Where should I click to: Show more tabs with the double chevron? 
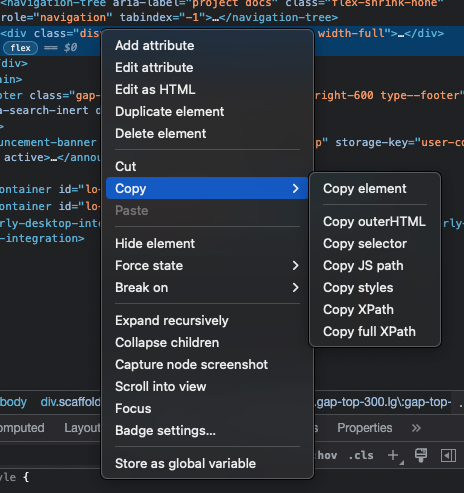(416, 428)
